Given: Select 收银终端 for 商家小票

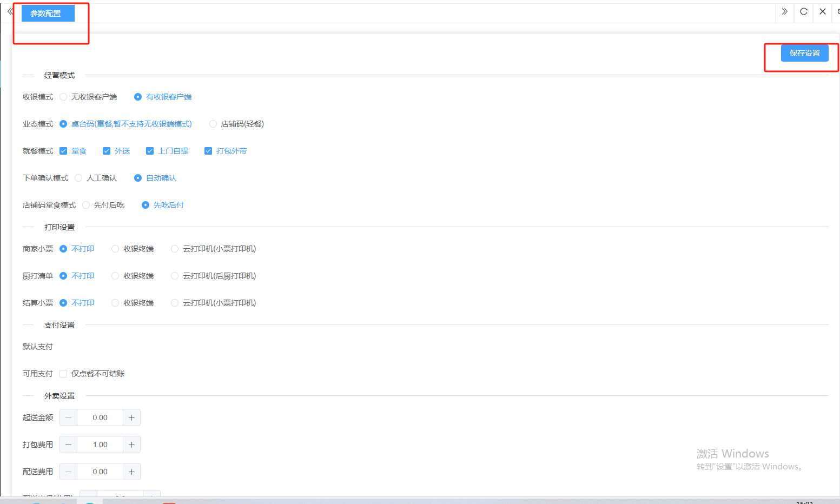Looking at the screenshot, I should coord(115,249).
